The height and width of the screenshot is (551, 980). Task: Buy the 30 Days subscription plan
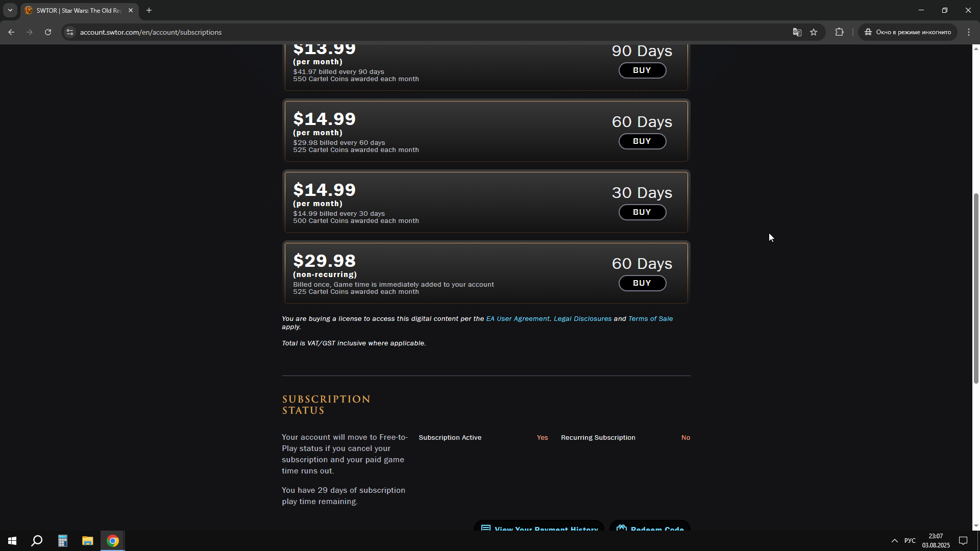click(642, 212)
